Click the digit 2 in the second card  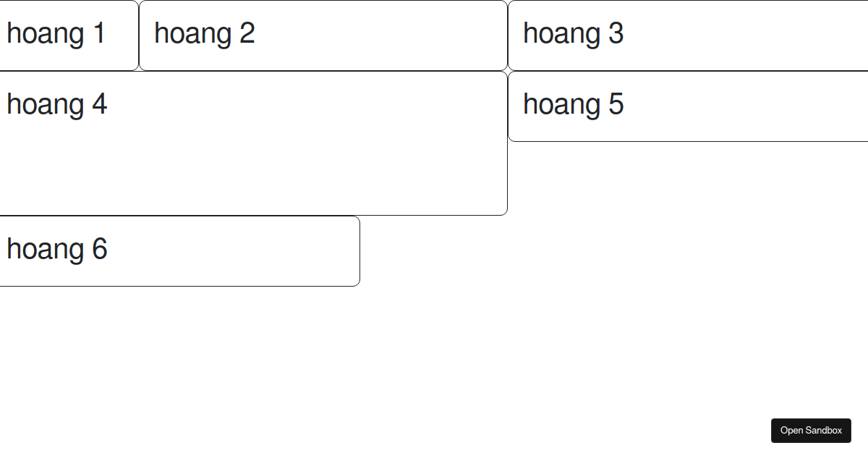247,33
